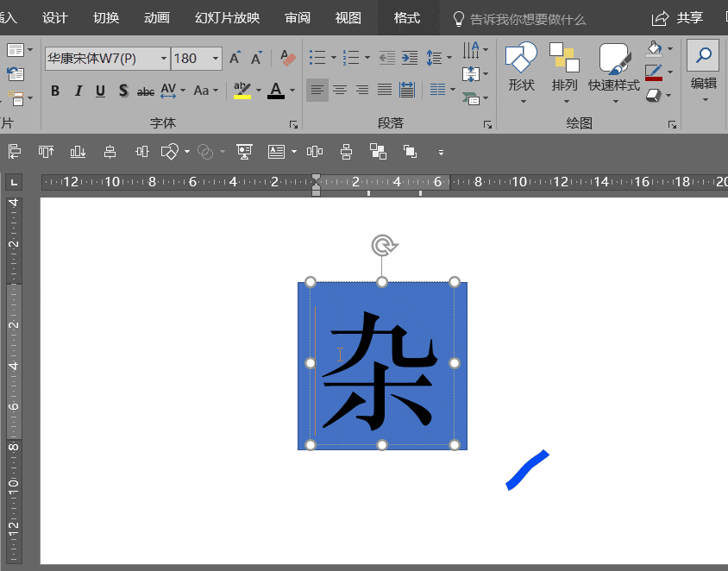This screenshot has width=728, height=571.
Task: Click the shape fill paint bucket icon
Action: point(655,49)
